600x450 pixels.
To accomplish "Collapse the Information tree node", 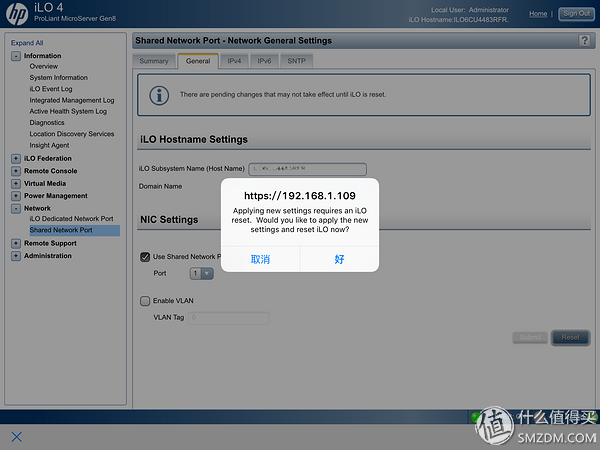I will [16, 56].
